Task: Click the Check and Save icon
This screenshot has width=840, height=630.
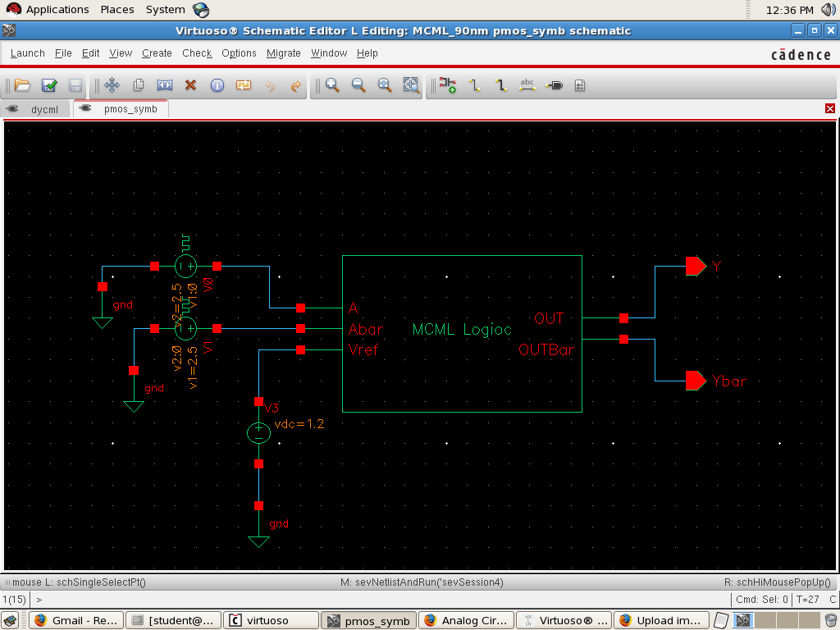Action: [49, 85]
